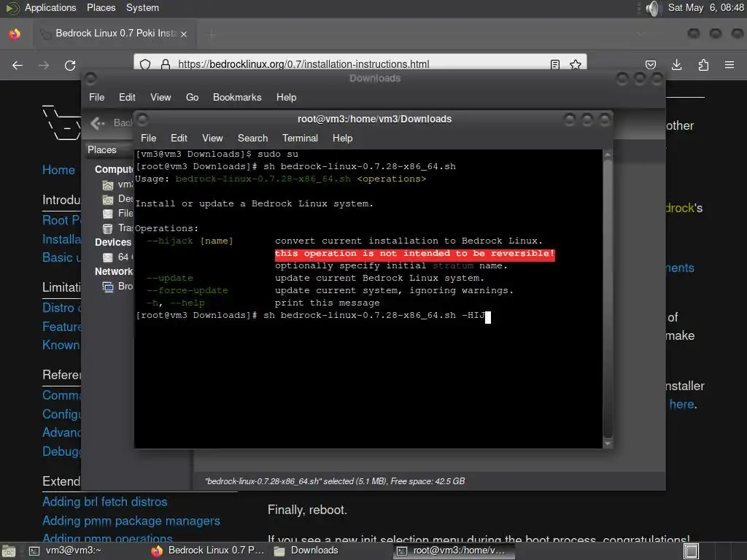Open the Terminal menu in terminal

300,138
